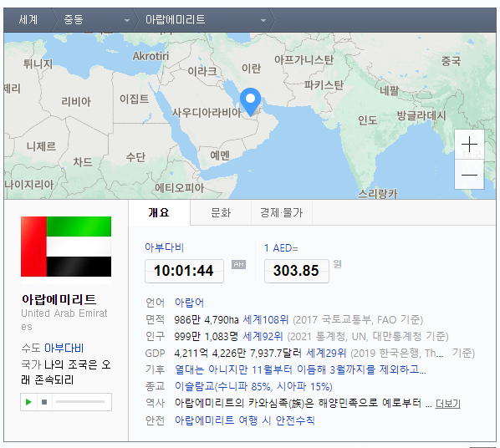Open the 아부다비 capital link in sidebar
This screenshot has width=500, height=448.
64,348
